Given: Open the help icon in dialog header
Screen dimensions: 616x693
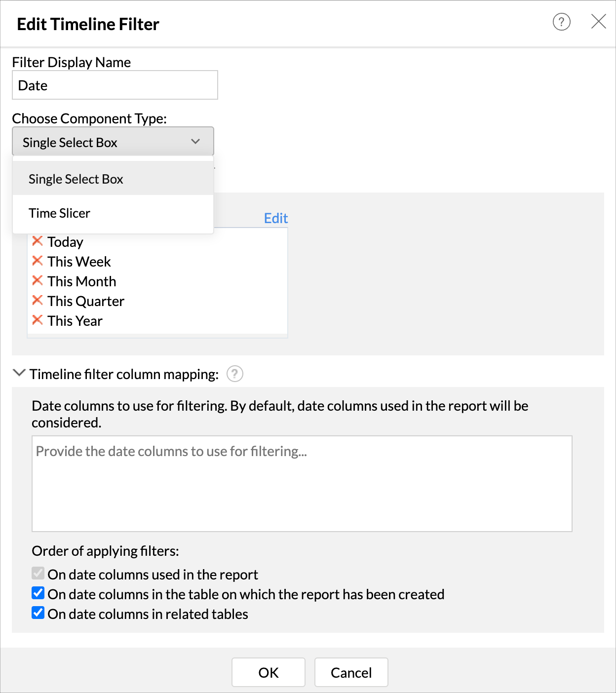Looking at the screenshot, I should (561, 22).
